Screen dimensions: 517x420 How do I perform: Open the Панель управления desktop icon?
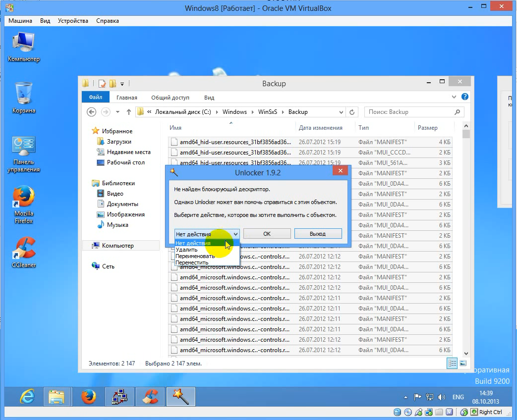tap(23, 154)
